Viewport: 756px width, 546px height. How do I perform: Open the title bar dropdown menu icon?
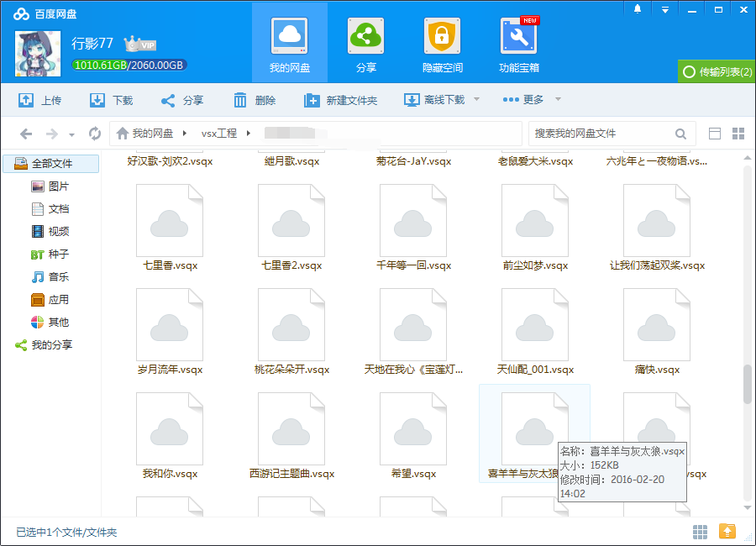665,9
